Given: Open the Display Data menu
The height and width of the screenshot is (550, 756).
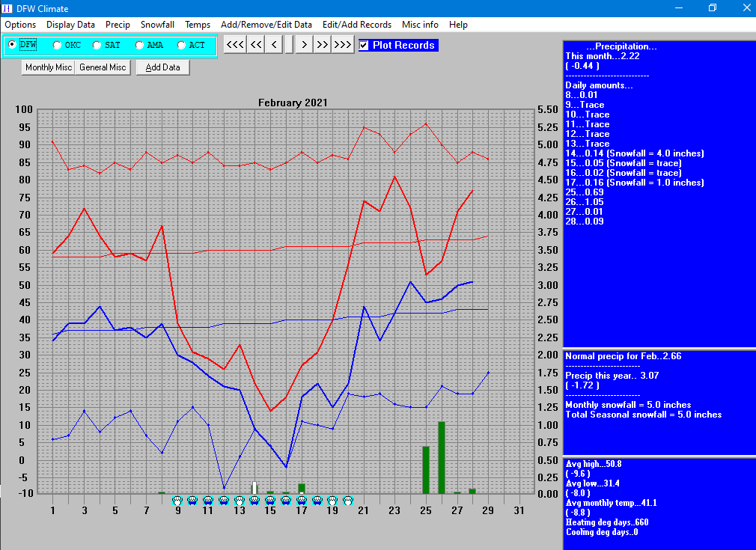Looking at the screenshot, I should pos(70,25).
